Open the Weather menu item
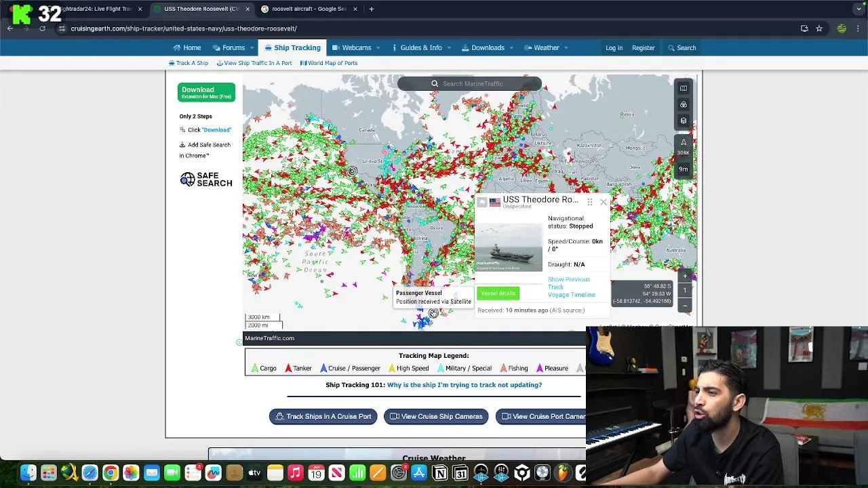This screenshot has width=868, height=488. click(x=541, y=47)
